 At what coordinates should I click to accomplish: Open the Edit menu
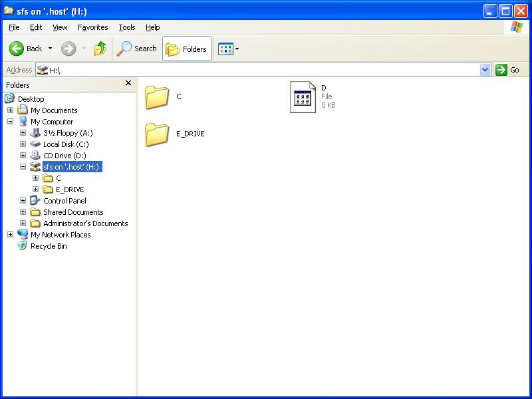click(x=36, y=27)
